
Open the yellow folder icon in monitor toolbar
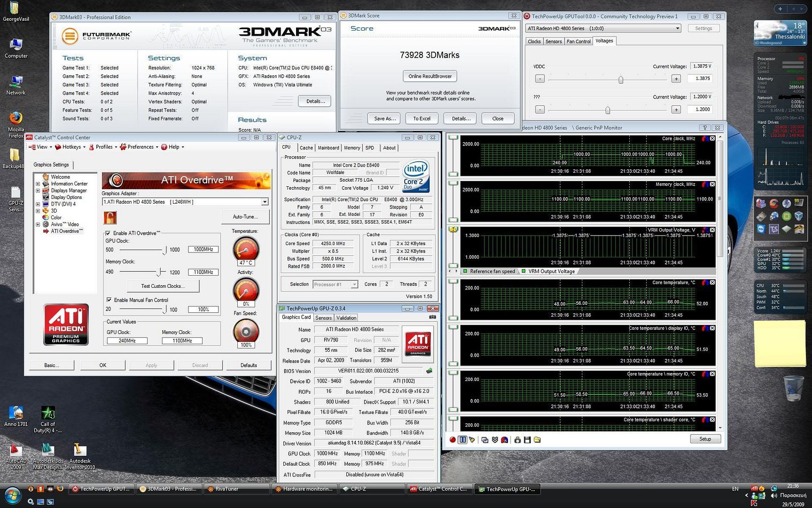(x=537, y=440)
